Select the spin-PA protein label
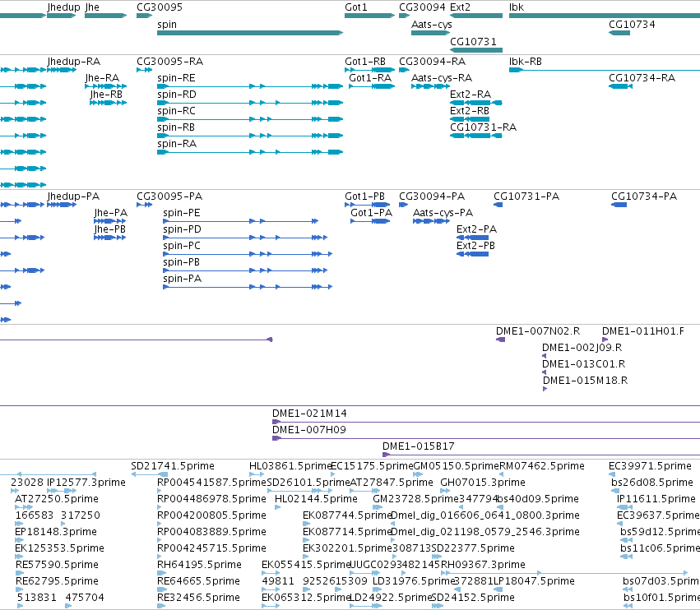Image resolution: width=700 pixels, height=610 pixels. (x=182, y=279)
